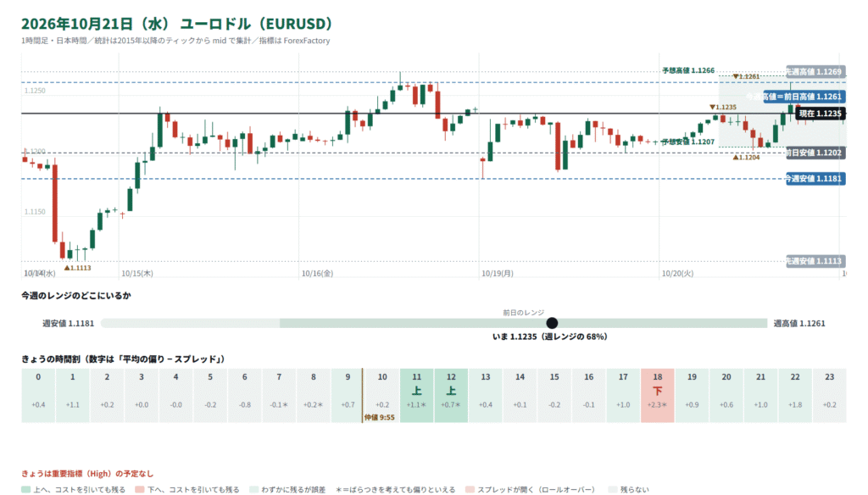
Task: Select the hour 18 cell marked 下
Action: (x=658, y=395)
